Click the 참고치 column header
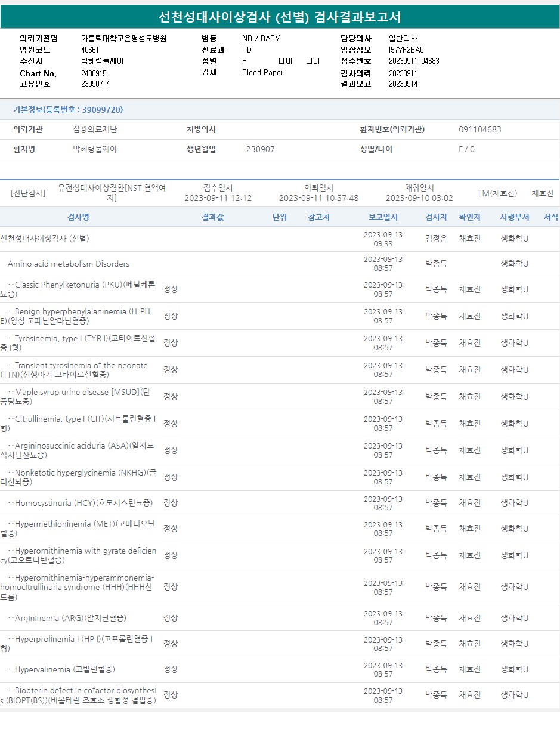 [x=318, y=217]
